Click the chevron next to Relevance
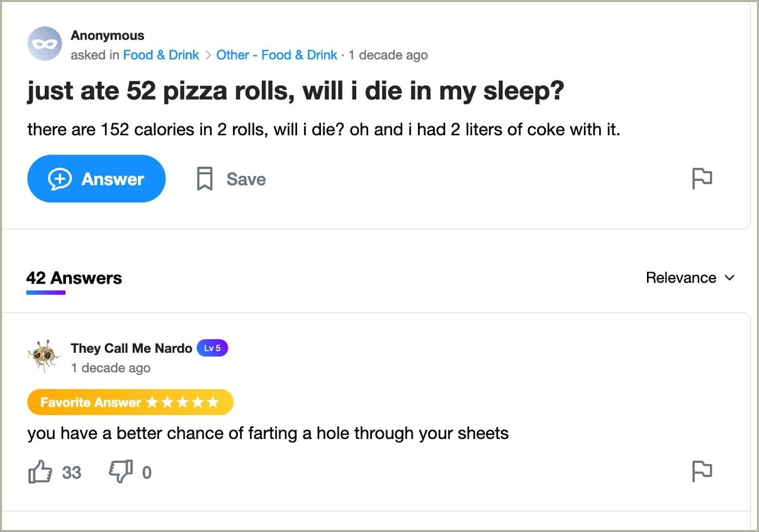 [730, 278]
